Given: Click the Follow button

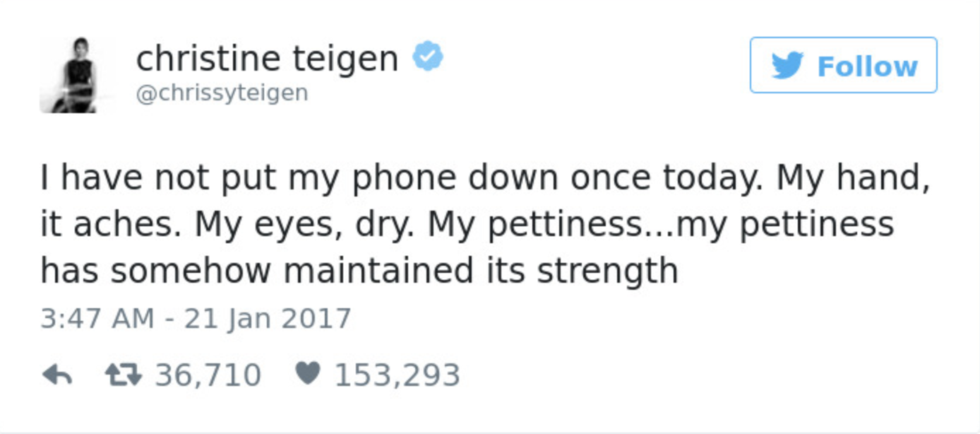Looking at the screenshot, I should [842, 66].
